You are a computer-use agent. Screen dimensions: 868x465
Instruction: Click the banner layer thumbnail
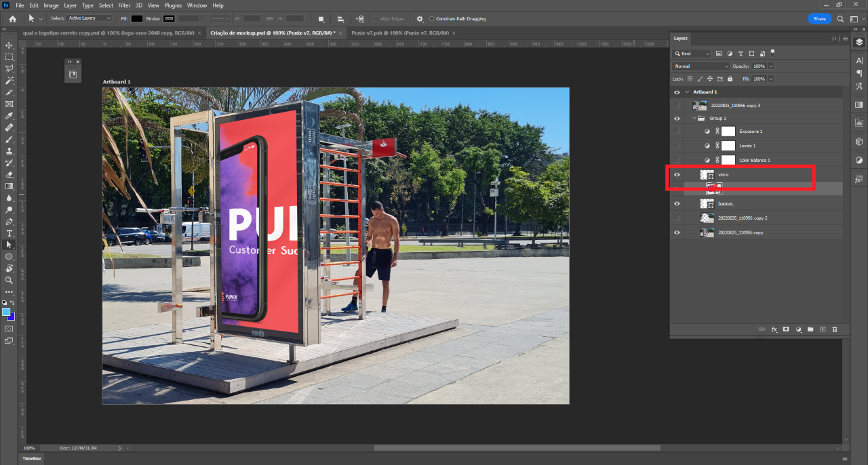(x=707, y=203)
